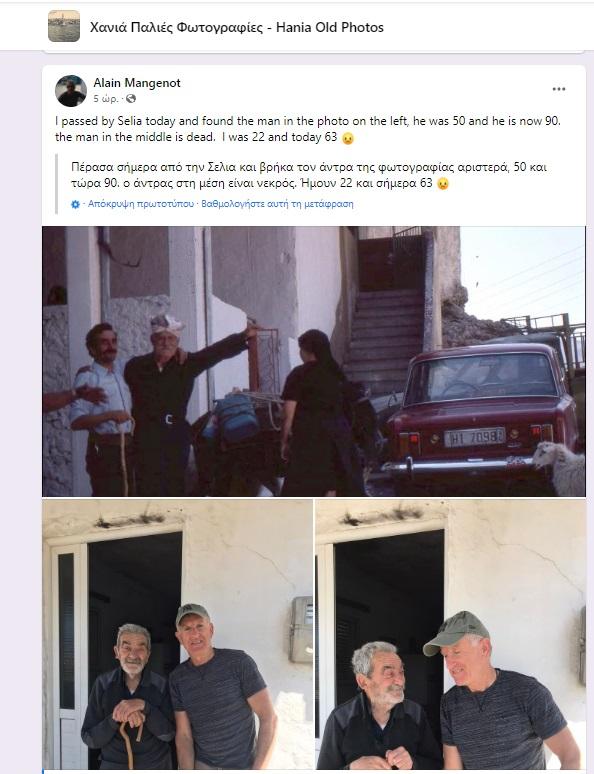
Task: Click the public audience globe icon
Action: pyautogui.click(x=131, y=99)
